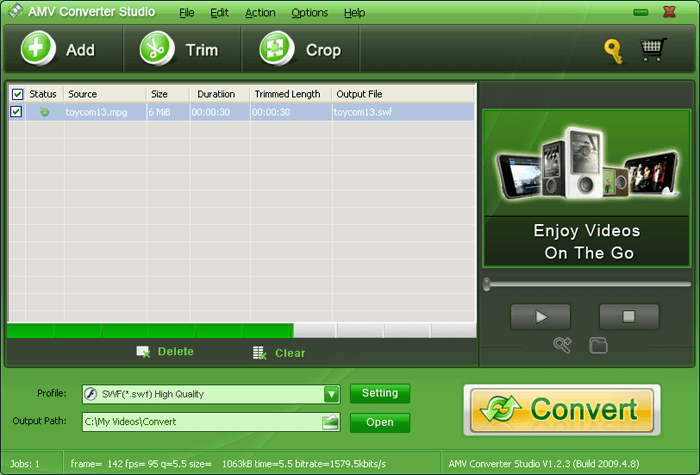
Task: Click the green arrows icon on Convert
Action: click(500, 408)
